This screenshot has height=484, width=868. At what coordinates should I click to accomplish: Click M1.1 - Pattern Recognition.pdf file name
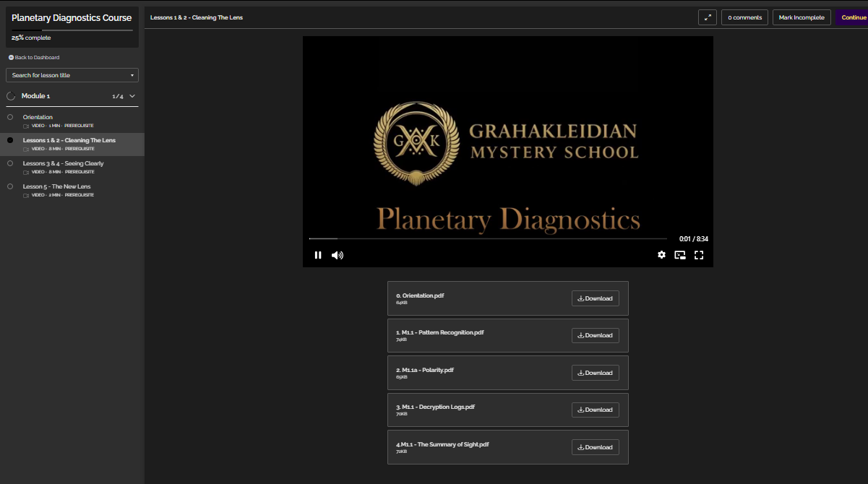click(439, 332)
